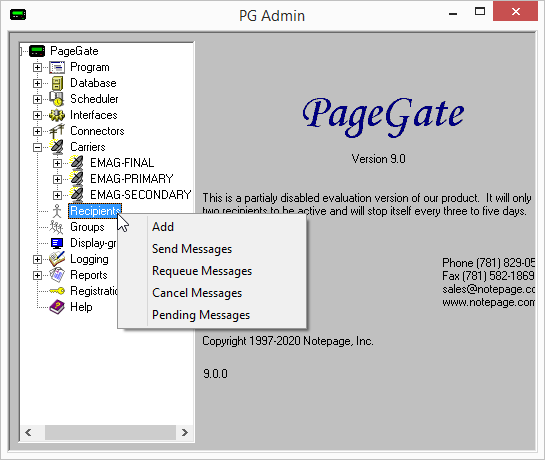Screen dimensions: 545x460
Task: Click the Version 9.0 text
Action: click(379, 159)
